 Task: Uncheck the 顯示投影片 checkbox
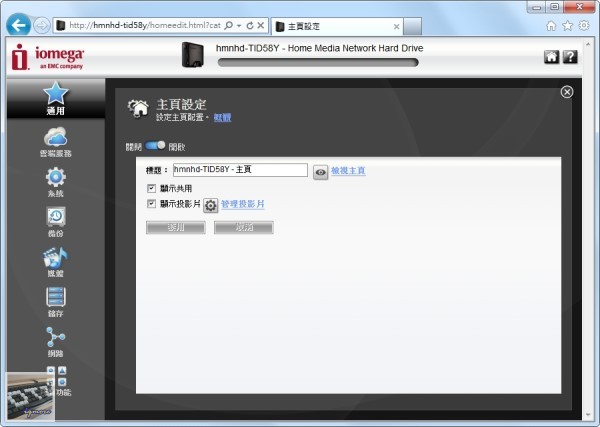pyautogui.click(x=151, y=204)
